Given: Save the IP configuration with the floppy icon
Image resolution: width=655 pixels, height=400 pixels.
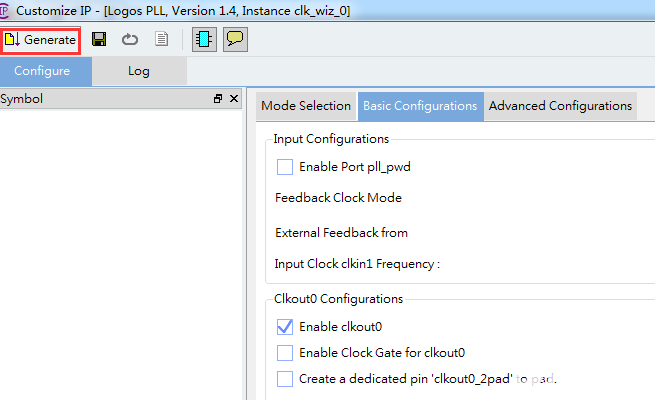Looking at the screenshot, I should (x=99, y=39).
